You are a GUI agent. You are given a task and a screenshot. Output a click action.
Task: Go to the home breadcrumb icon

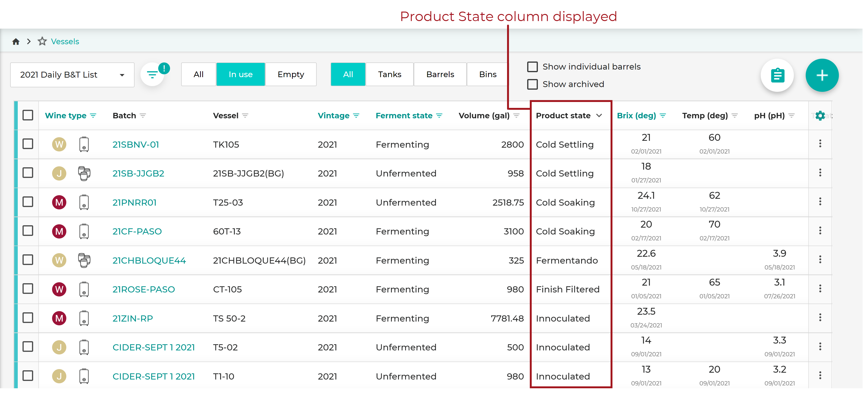tap(16, 42)
